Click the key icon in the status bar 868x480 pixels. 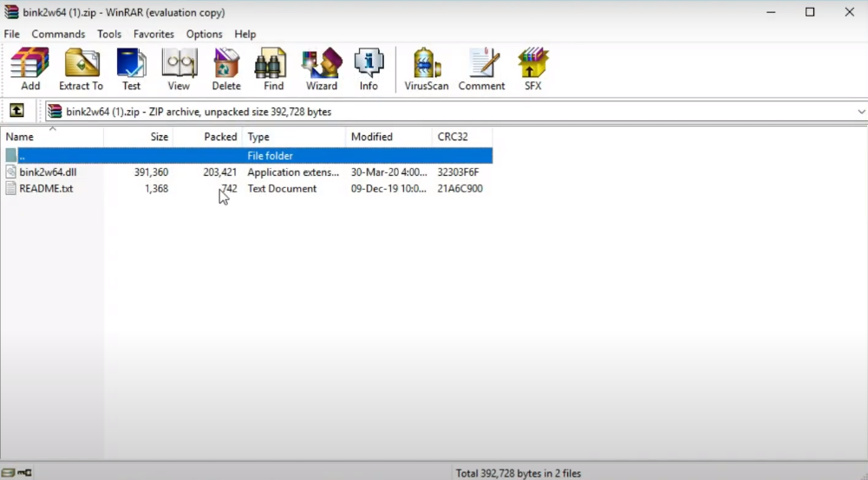24,473
